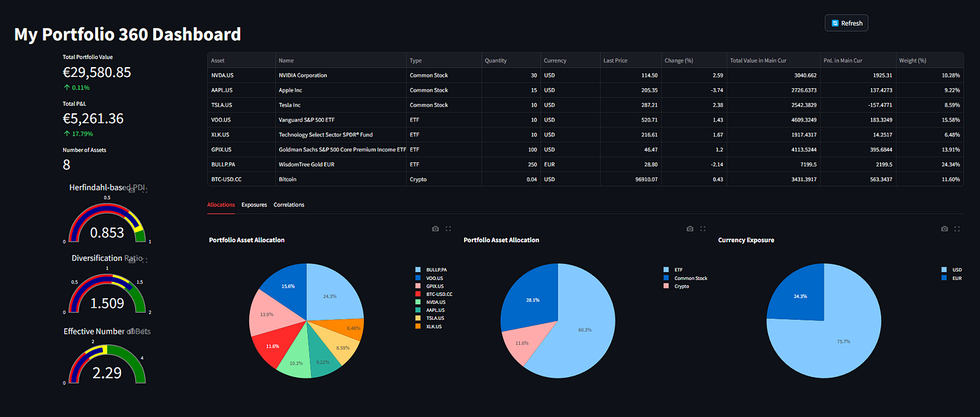
Task: Click fullscreen icon on Herfindahl-based PDI gauge
Action: coord(144,190)
